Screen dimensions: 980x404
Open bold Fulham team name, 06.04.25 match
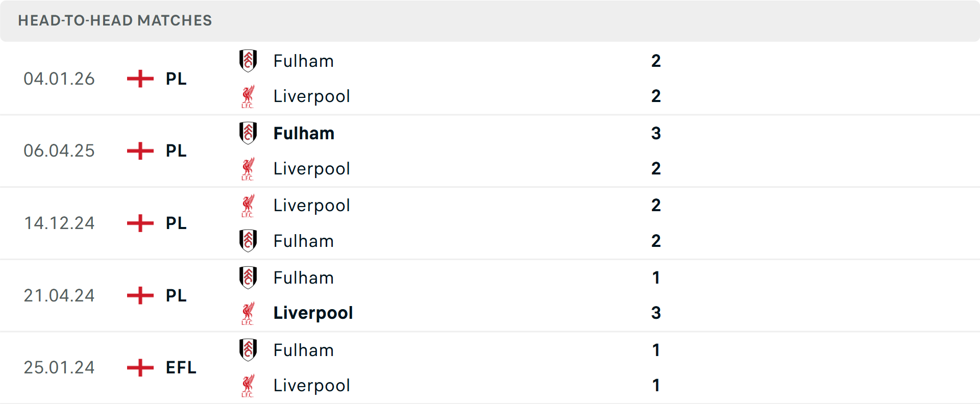click(x=304, y=133)
